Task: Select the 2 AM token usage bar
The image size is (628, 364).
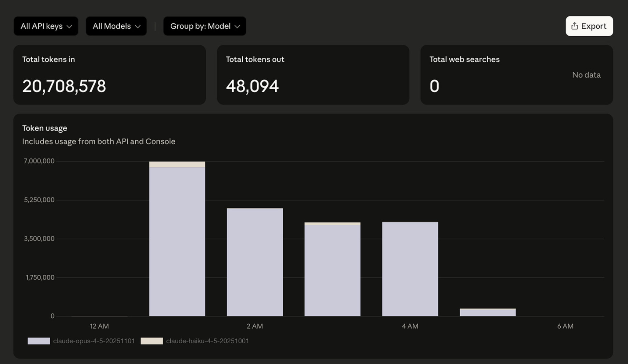Action: tap(255, 262)
